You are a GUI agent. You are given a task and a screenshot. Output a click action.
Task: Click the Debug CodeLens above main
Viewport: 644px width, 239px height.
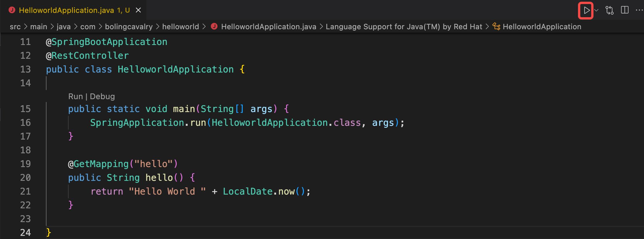102,96
